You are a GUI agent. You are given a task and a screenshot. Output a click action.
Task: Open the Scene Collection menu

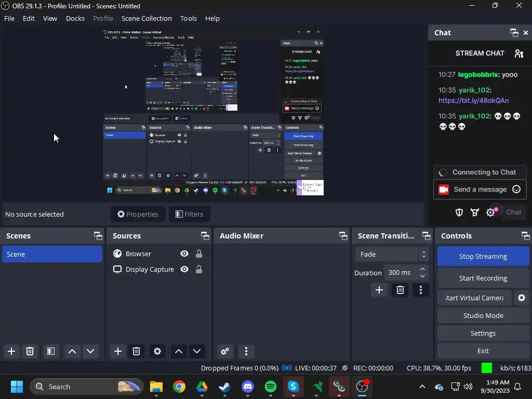[x=147, y=18]
